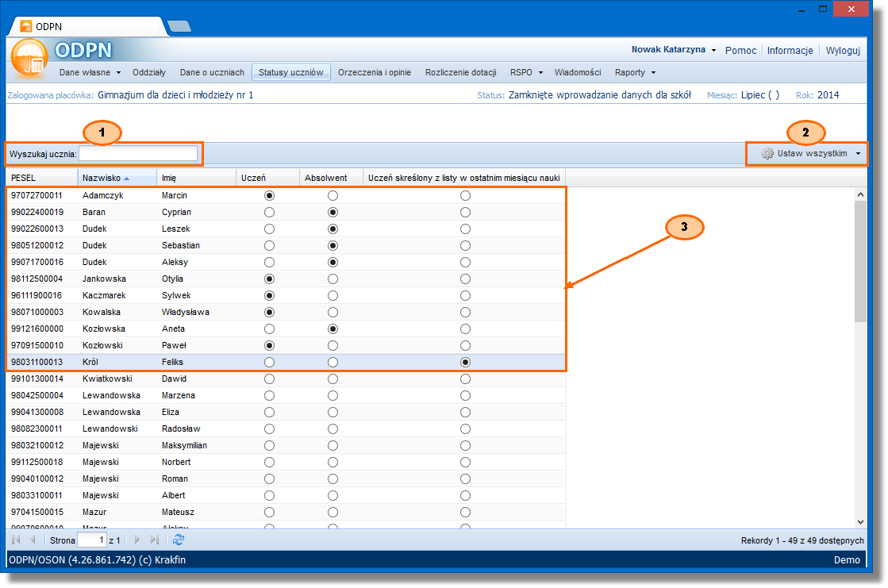Click the first name Eliza
This screenshot has height=588, width=888.
(x=171, y=412)
